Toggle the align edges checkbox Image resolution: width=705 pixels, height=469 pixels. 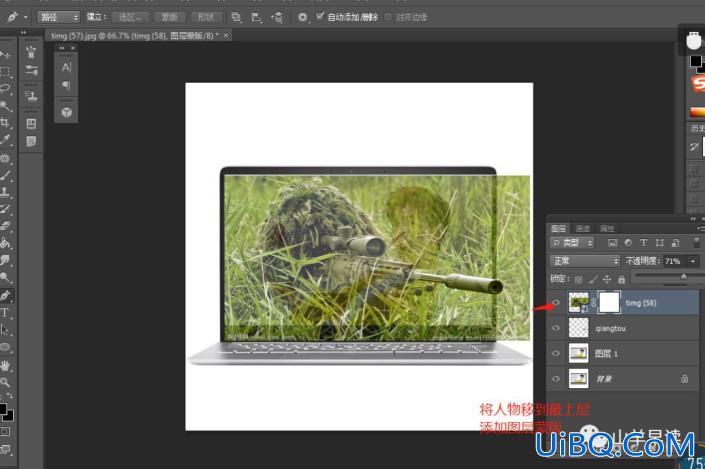[x=388, y=17]
